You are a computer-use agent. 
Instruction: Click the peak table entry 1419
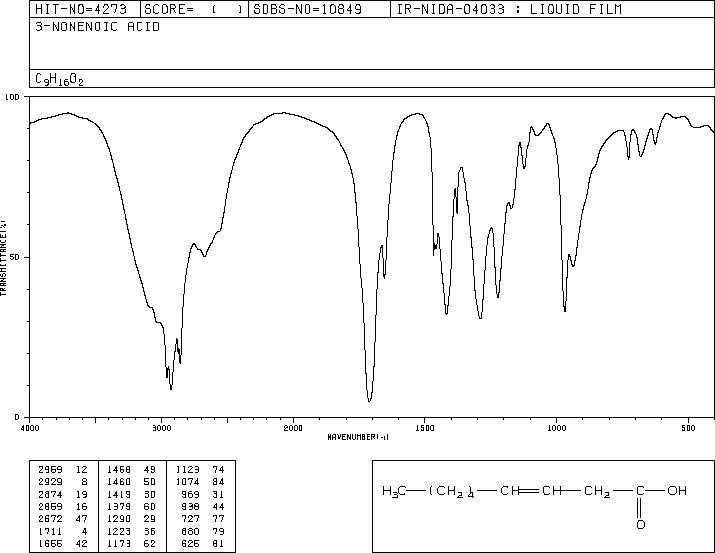pos(119,494)
